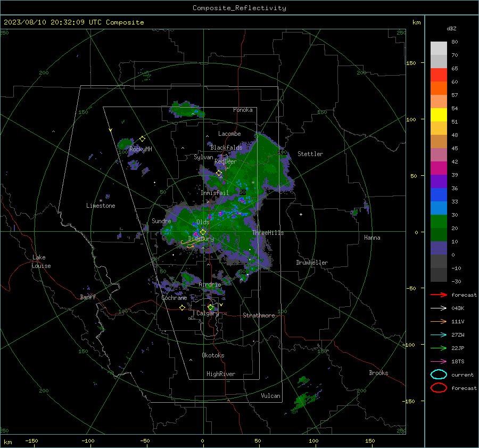Click the Sundre label
The width and height of the screenshot is (479, 448).
click(x=161, y=221)
